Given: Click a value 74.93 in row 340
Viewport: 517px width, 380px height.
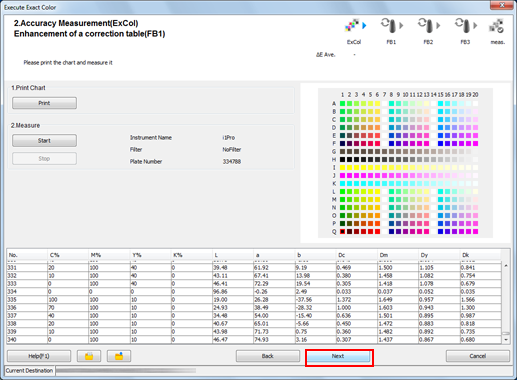Looking at the screenshot, I should [261, 340].
